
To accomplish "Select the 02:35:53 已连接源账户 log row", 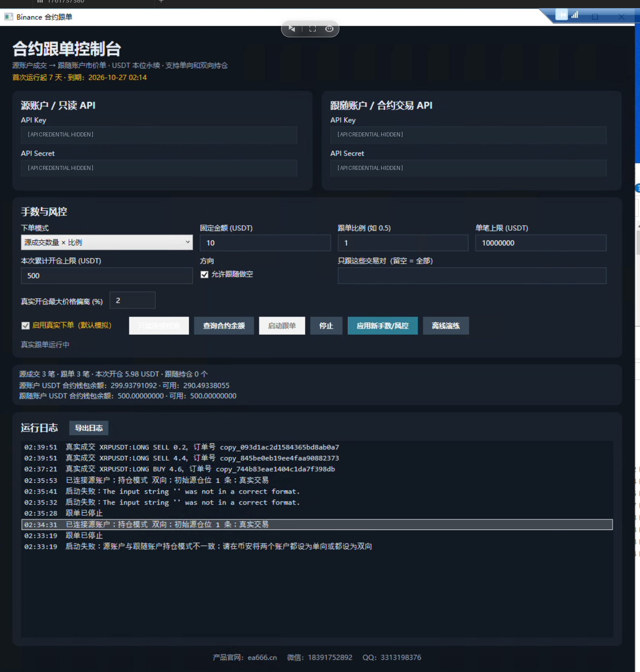I will (x=317, y=480).
